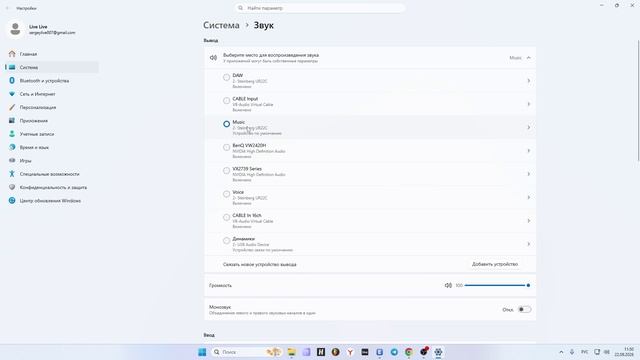Click the Конфиденциальность и защита shield icon
Screen dimensions: 640x360
[12, 187]
